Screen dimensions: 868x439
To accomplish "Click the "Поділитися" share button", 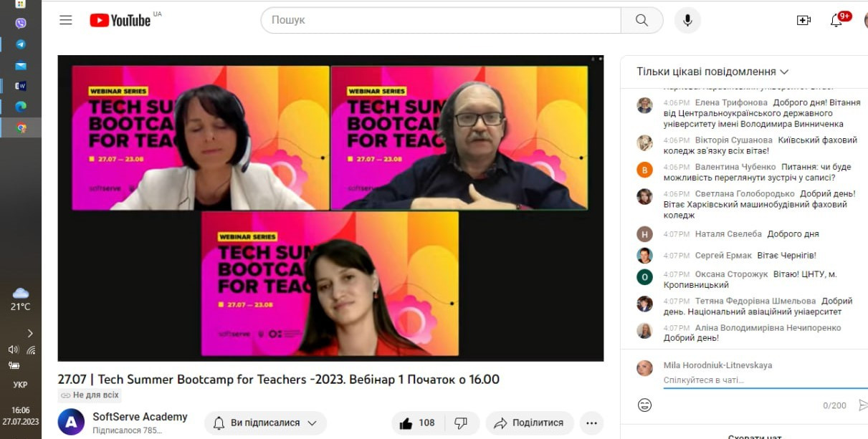I will (529, 423).
